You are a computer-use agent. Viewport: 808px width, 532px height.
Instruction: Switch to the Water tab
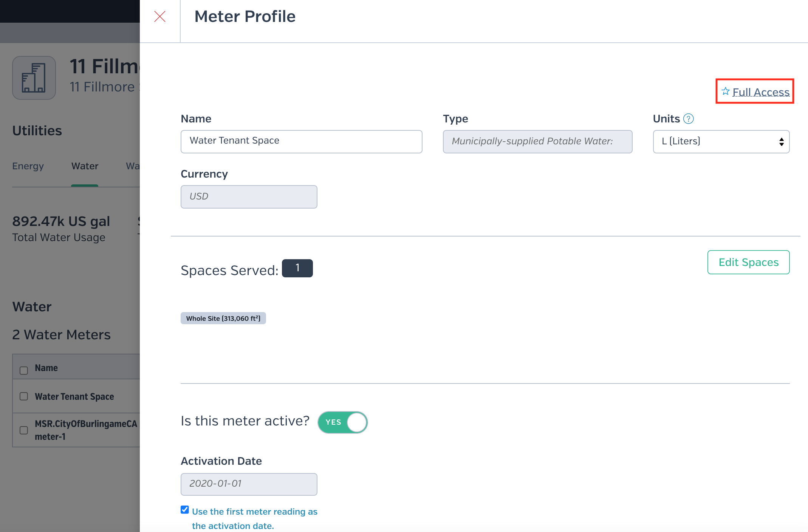(85, 166)
